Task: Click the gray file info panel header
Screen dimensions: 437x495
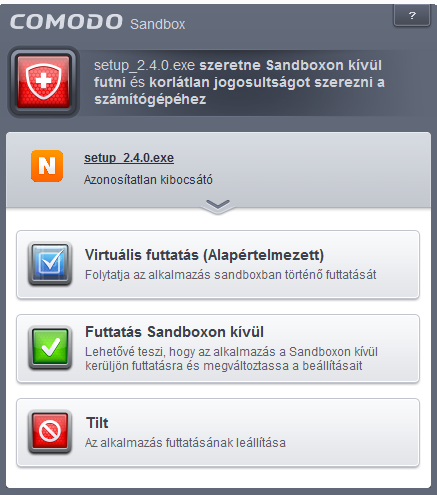Action: 218,170
